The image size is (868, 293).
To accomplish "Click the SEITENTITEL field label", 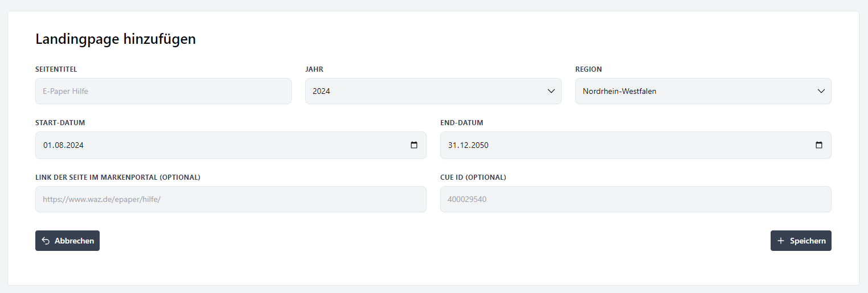I will (x=56, y=69).
